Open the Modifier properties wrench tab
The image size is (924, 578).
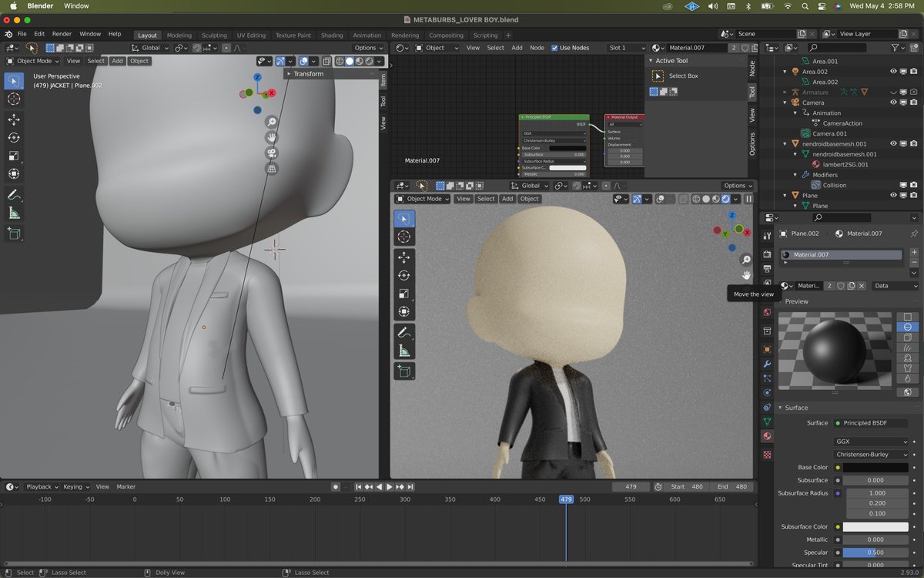766,364
